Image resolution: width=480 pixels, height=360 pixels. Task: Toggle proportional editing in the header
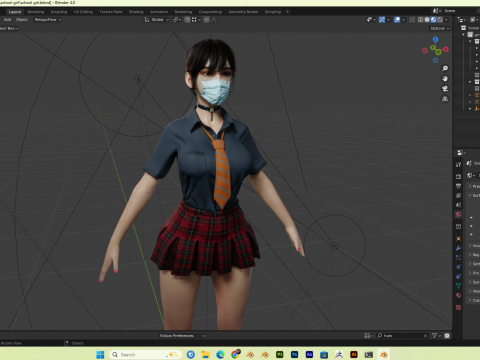[x=207, y=20]
